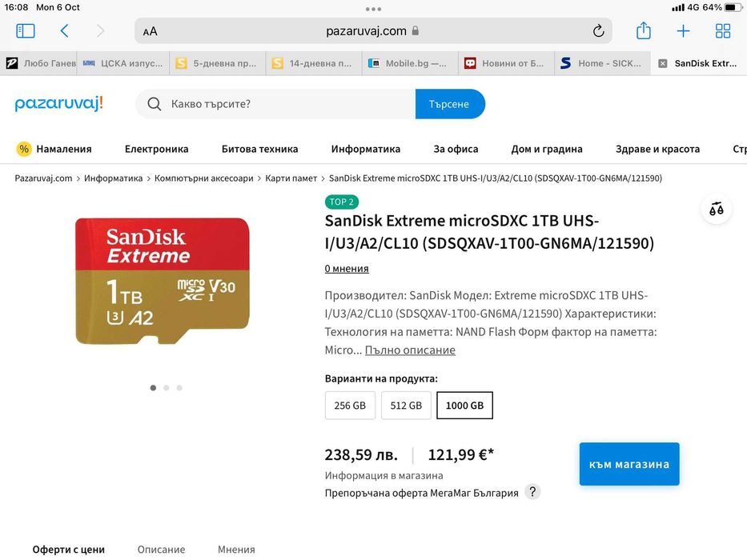
Task: Click Pazaruvaj.com breadcrumb link
Action: pos(43,178)
